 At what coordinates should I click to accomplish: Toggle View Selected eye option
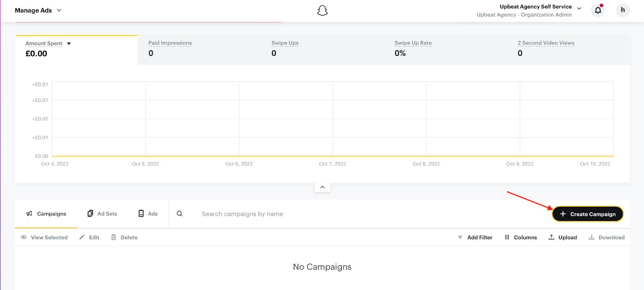44,237
